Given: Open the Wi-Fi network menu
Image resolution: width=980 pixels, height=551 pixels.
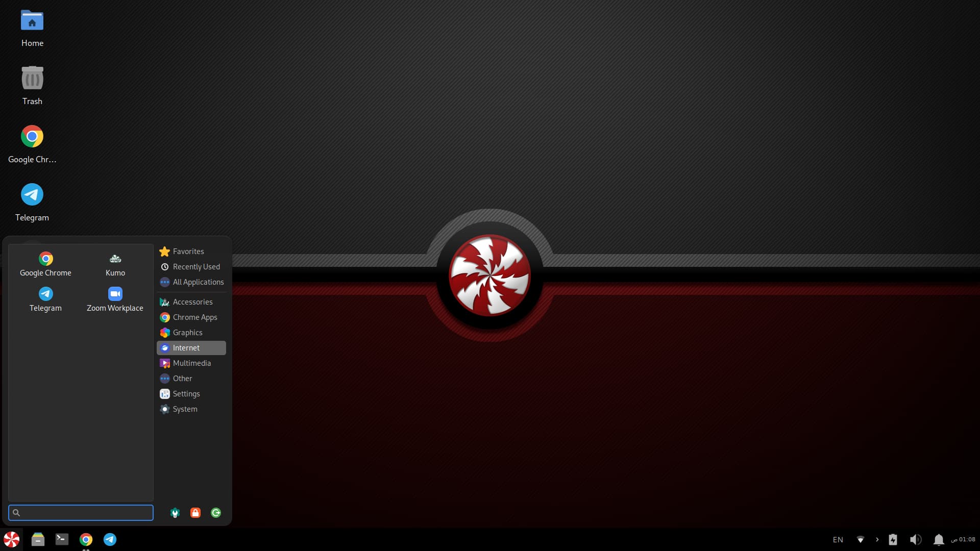Looking at the screenshot, I should pos(860,539).
